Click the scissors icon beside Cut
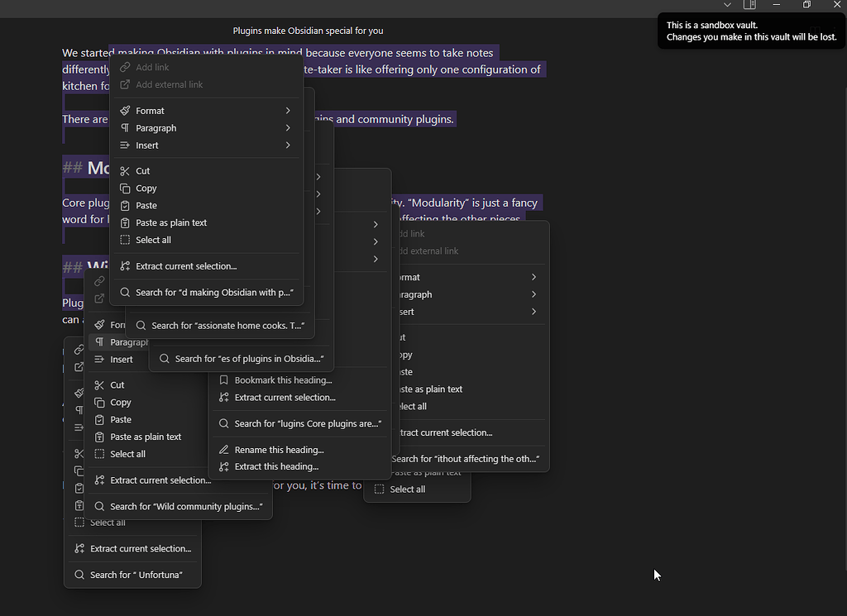Screen dimensions: 847x616 tap(125, 170)
